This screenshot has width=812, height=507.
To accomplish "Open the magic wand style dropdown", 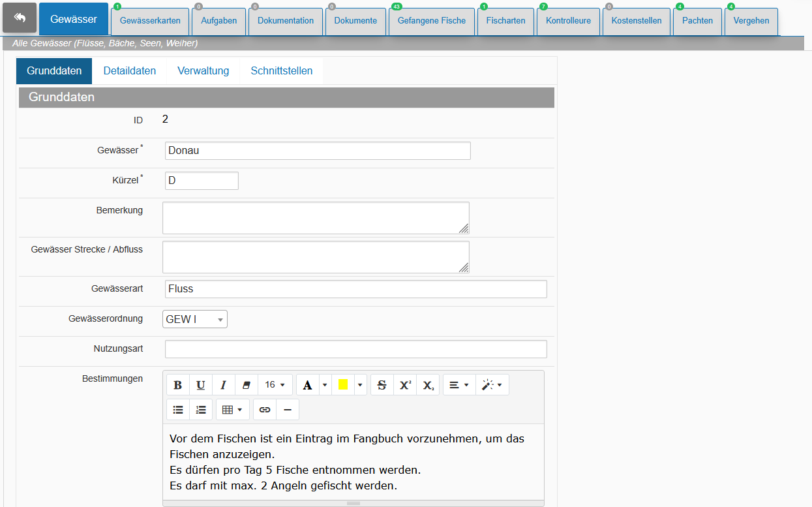I will tap(492, 385).
